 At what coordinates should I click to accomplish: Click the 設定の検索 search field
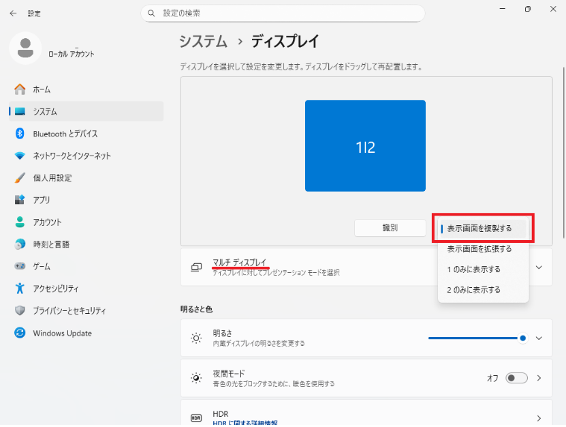[283, 13]
